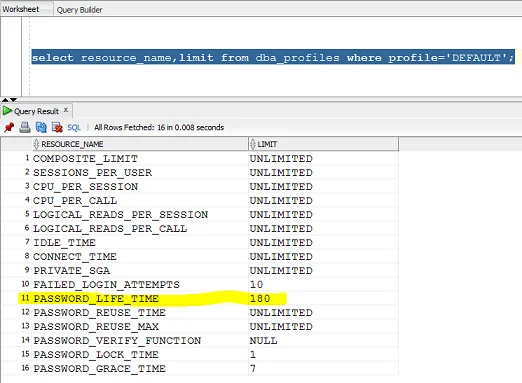Switch to the Query Builder tab
This screenshot has height=383, width=522.
(79, 10)
